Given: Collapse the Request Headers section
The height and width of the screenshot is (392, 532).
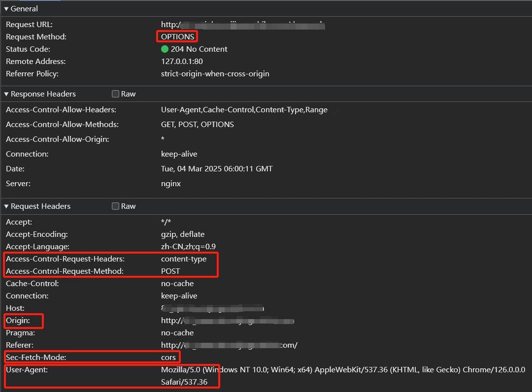Looking at the screenshot, I should click(x=6, y=206).
